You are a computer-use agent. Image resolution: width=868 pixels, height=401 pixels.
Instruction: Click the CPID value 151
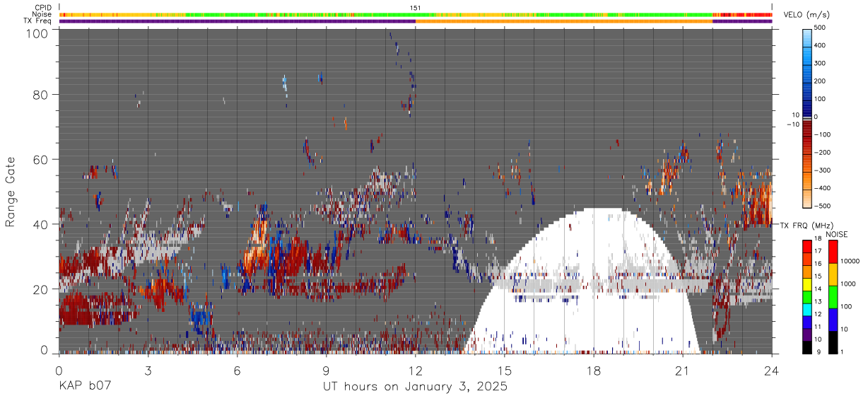(415, 8)
